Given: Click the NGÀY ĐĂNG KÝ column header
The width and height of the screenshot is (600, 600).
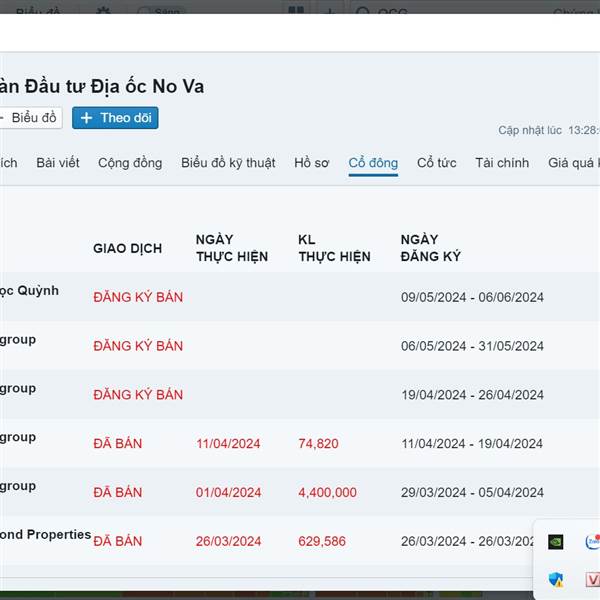Looking at the screenshot, I should pyautogui.click(x=430, y=248).
